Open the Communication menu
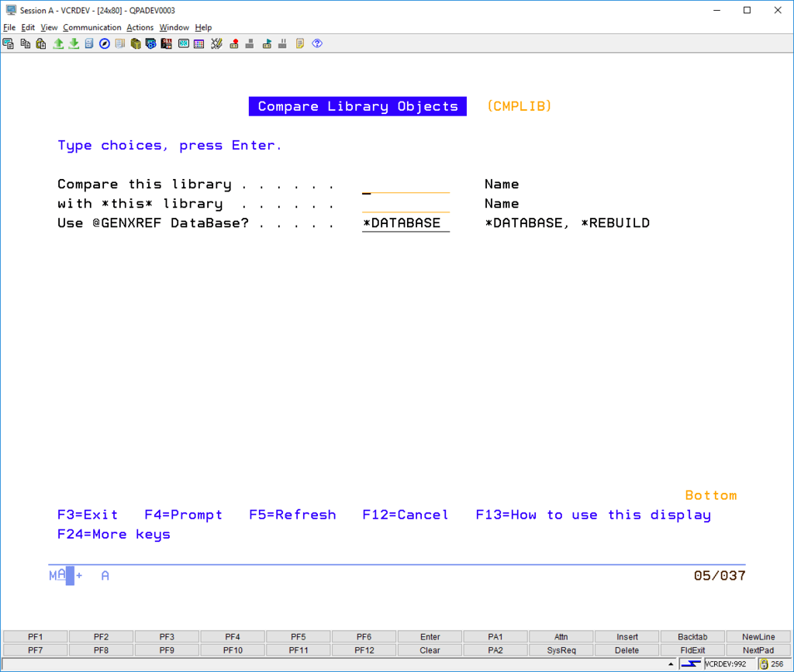The image size is (794, 672). click(92, 27)
